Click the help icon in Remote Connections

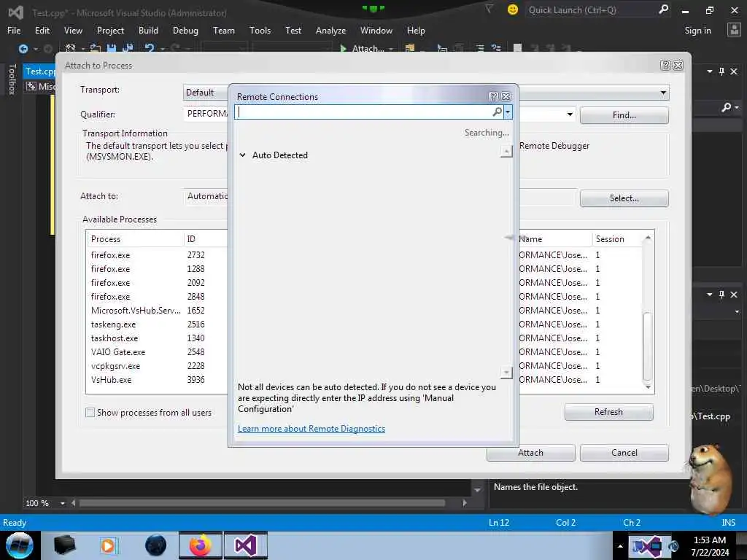point(494,97)
